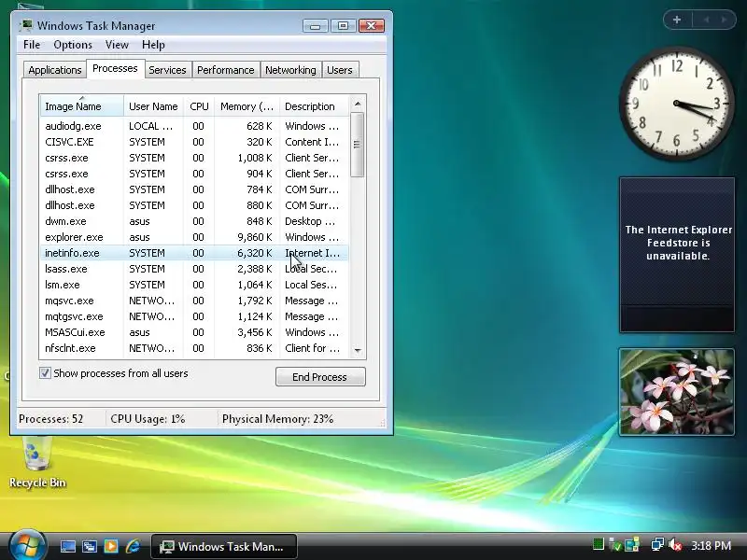Select the mqsvc.exe process row
The width and height of the screenshot is (747, 560).
point(194,301)
